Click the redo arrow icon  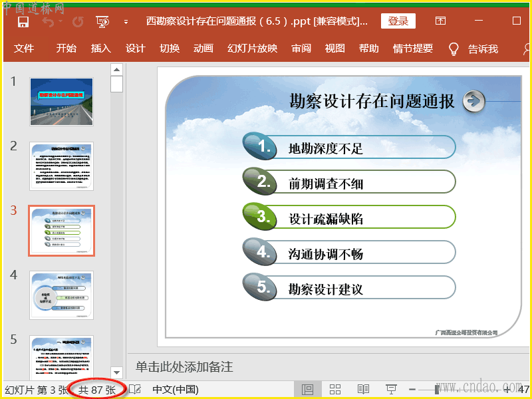(x=78, y=23)
